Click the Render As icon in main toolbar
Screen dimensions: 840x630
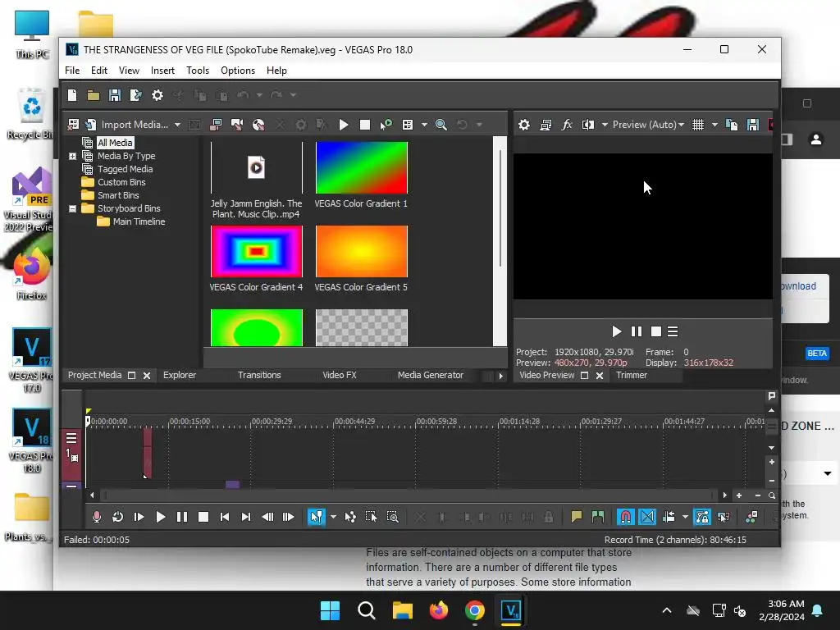pos(136,95)
